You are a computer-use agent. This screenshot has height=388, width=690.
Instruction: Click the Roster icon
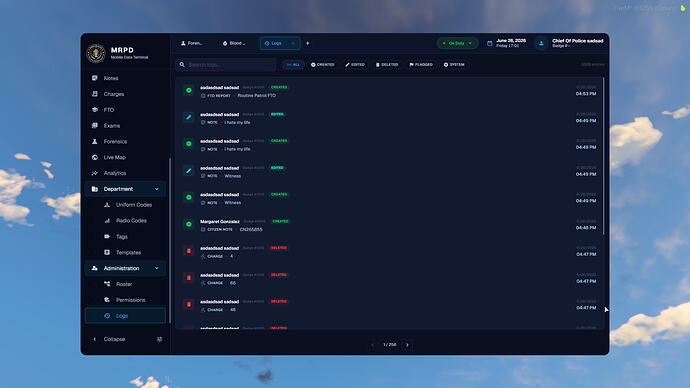tap(107, 284)
